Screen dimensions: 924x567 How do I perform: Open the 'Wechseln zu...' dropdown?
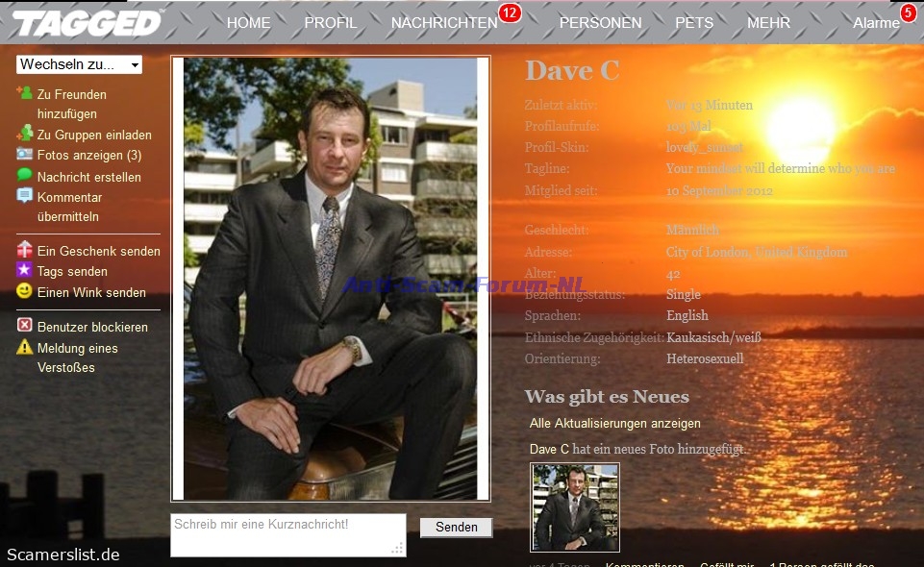(x=79, y=64)
